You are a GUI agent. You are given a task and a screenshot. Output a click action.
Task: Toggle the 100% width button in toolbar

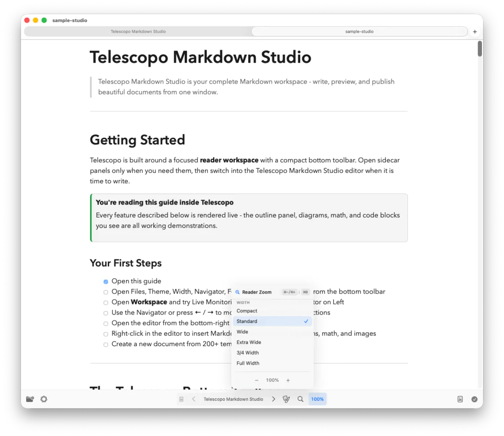317,399
